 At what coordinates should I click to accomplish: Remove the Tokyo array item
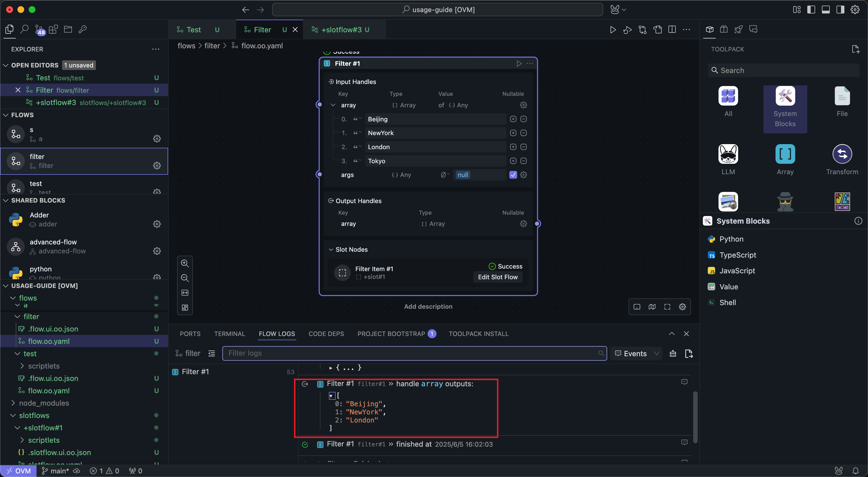tap(523, 161)
